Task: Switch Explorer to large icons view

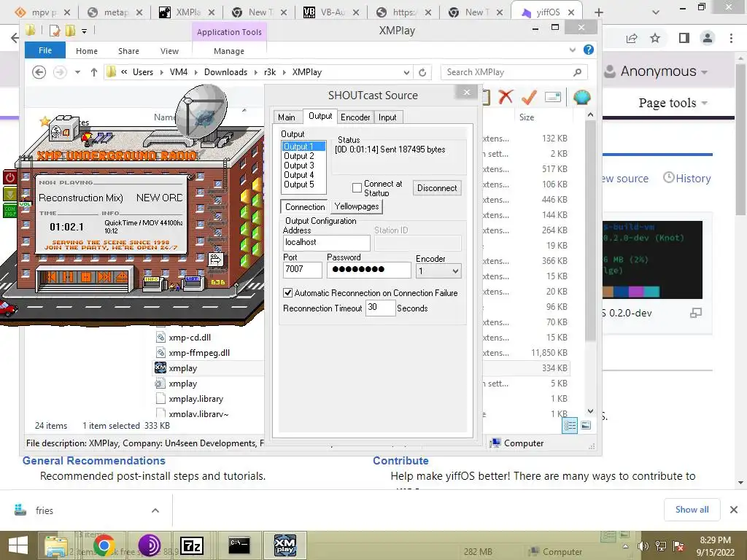Action: coord(586,425)
